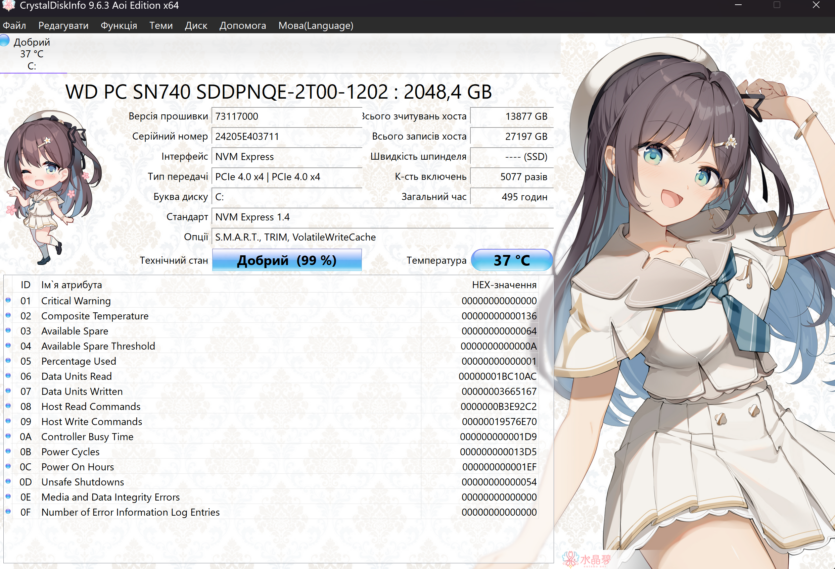Image resolution: width=835 pixels, height=569 pixels.
Task: Select the Power On Hours row
Action: [272, 467]
